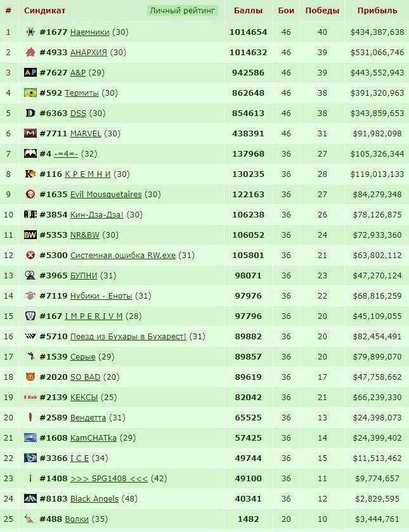Open the >>> SPG1408 <<< syndicate link
Screen dimensions: 409x532
click(x=109, y=479)
